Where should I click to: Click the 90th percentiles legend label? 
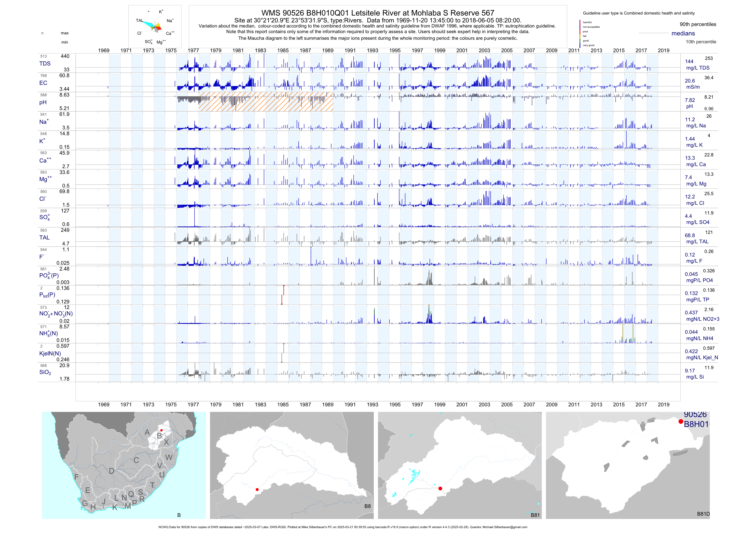(x=698, y=24)
